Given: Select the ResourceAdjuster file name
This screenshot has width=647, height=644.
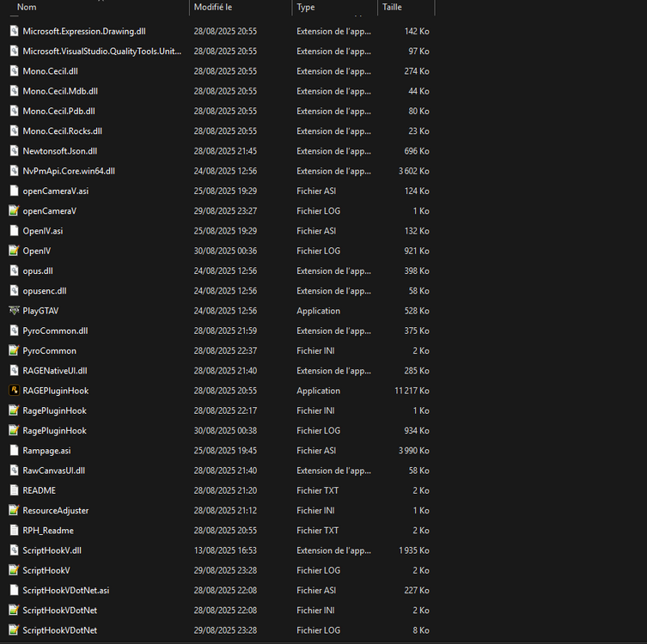Looking at the screenshot, I should [x=55, y=510].
